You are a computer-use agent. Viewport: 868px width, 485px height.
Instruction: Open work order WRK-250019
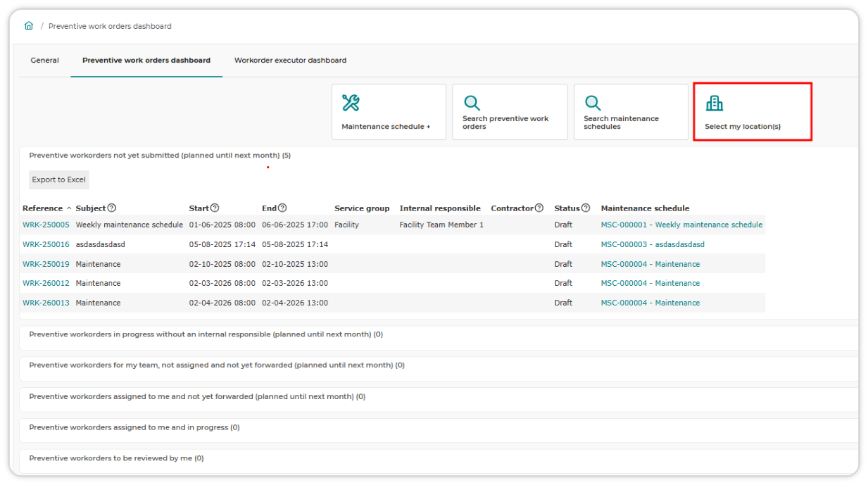[46, 264]
